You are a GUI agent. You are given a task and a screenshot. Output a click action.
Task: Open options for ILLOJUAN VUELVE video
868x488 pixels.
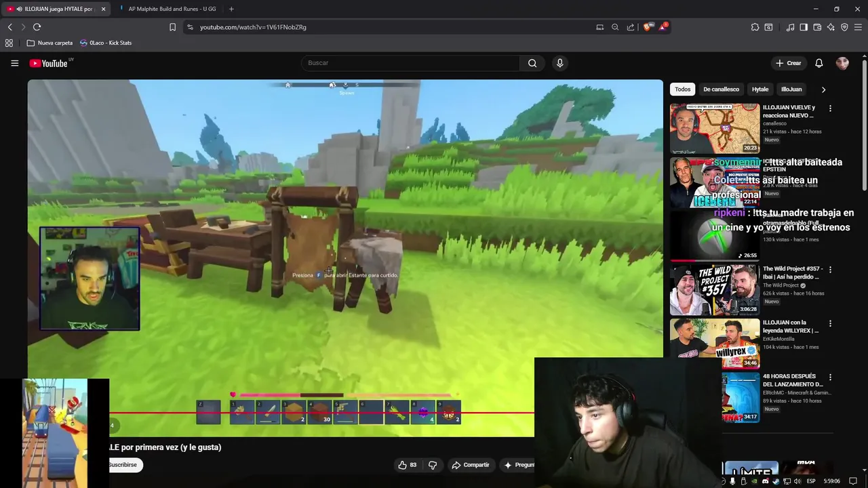pos(830,108)
